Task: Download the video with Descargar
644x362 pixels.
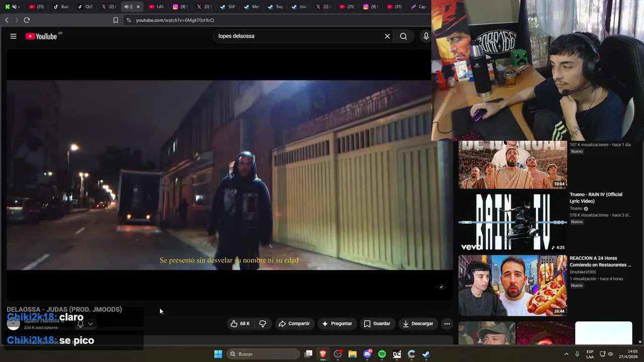Action: tap(418, 324)
